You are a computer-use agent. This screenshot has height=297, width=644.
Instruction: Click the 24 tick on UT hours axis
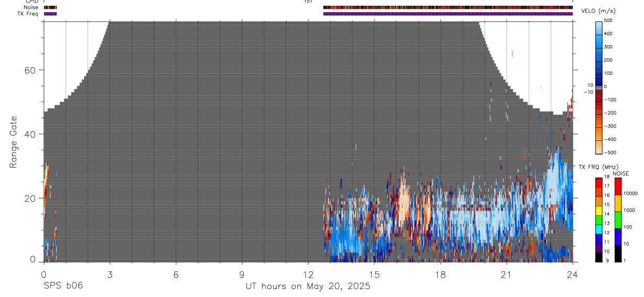click(573, 274)
